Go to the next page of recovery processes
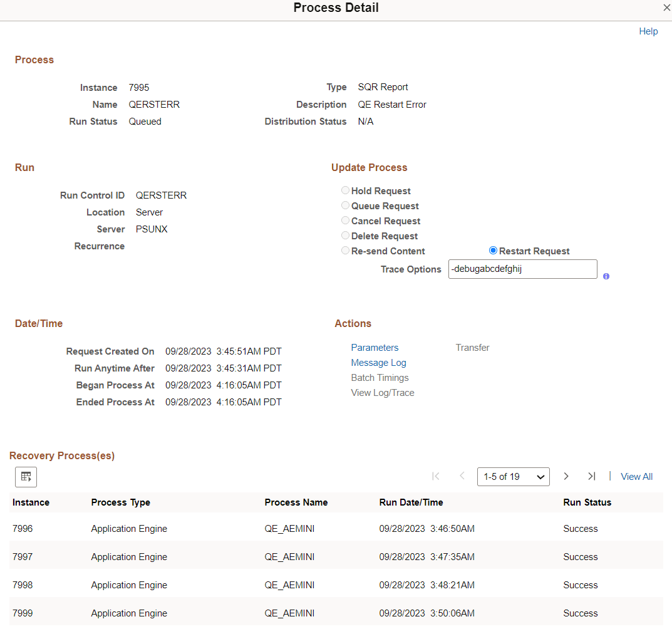This screenshot has width=672, height=634. (566, 476)
